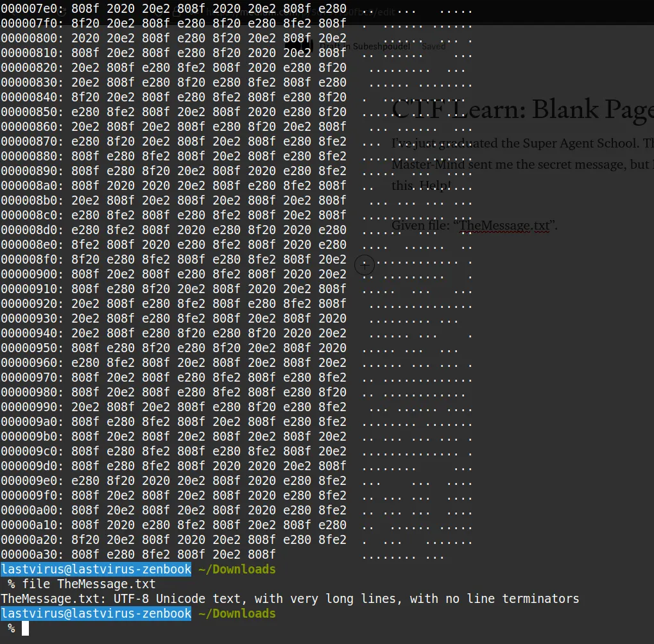Click hex offset "00000880:"
Viewport: 654px width, 644px height.
pos(32,156)
